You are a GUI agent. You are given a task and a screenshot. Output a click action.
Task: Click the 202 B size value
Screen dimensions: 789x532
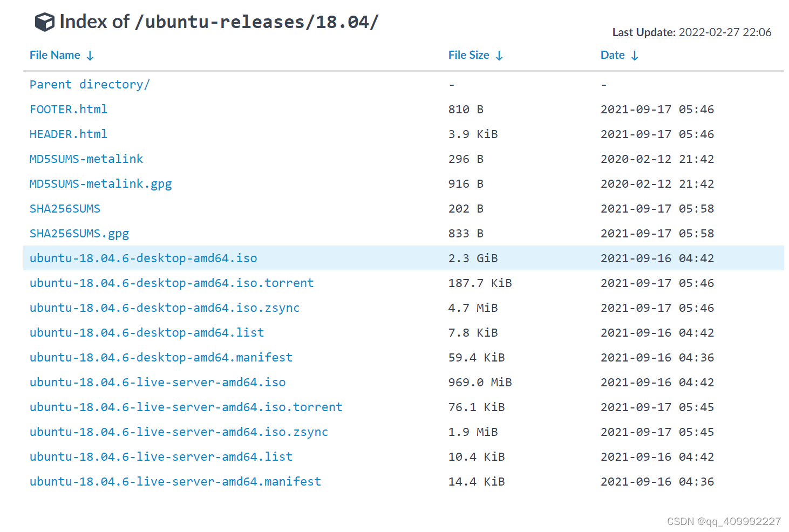(466, 209)
